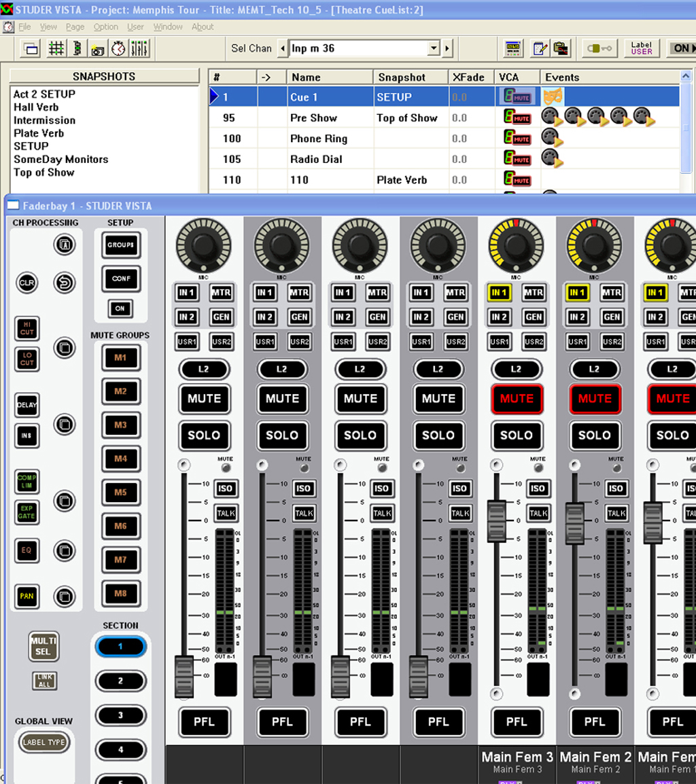The height and width of the screenshot is (784, 696).
Task: Click the next channel arrow beside Sel Chan
Action: pos(447,48)
